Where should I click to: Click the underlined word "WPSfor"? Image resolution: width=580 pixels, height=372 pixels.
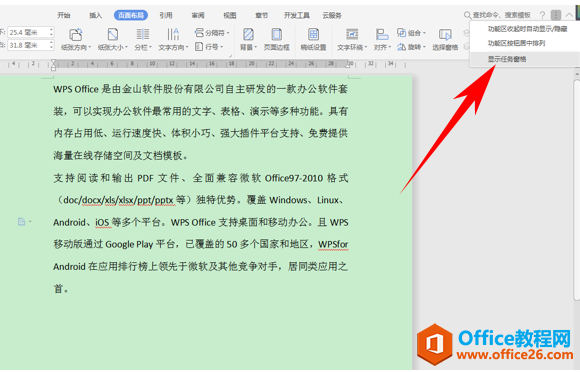pos(333,244)
